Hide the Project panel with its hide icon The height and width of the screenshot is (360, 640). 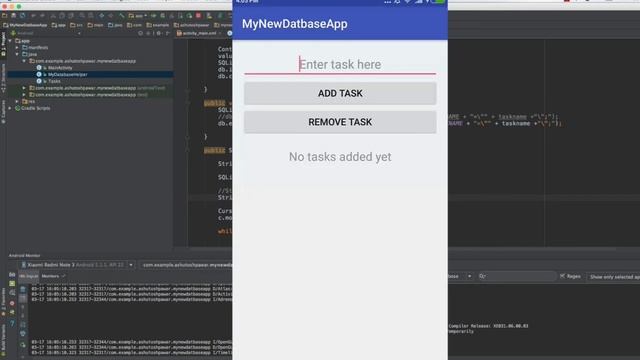coord(167,33)
